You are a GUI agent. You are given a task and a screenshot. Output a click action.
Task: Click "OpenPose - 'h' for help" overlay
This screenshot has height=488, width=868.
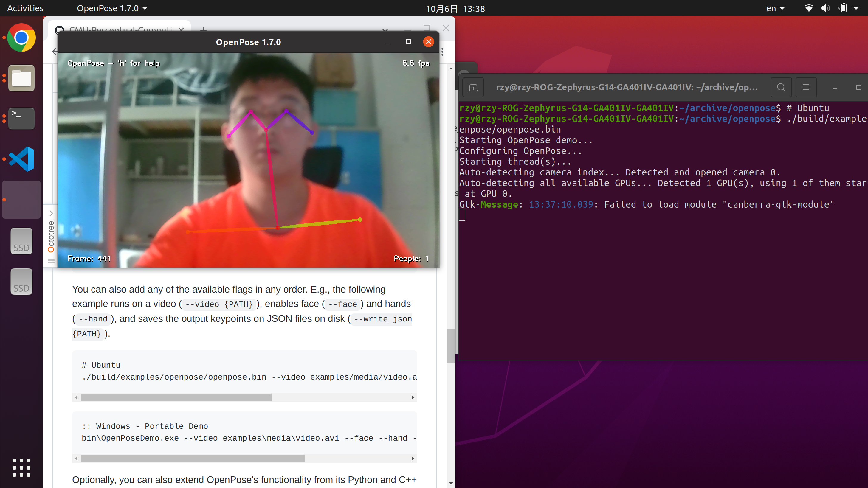113,63
